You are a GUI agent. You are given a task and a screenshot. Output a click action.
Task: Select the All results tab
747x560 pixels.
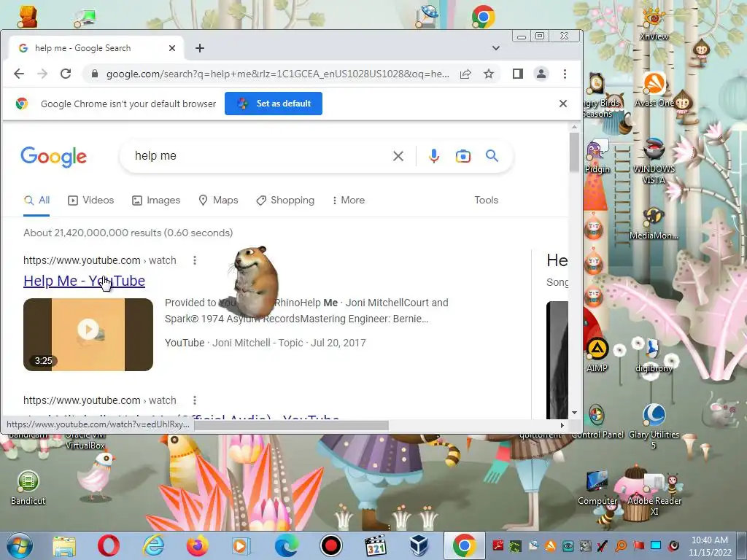pos(37,201)
